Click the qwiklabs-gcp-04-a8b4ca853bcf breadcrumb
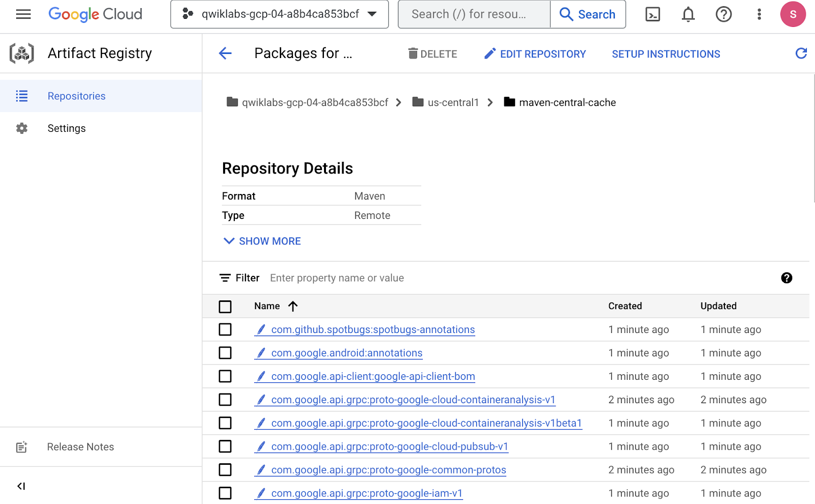 click(315, 102)
